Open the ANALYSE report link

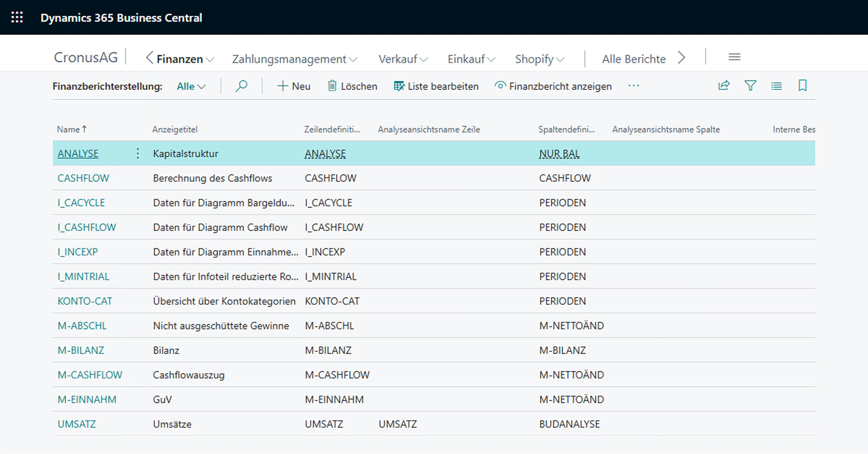tap(78, 153)
